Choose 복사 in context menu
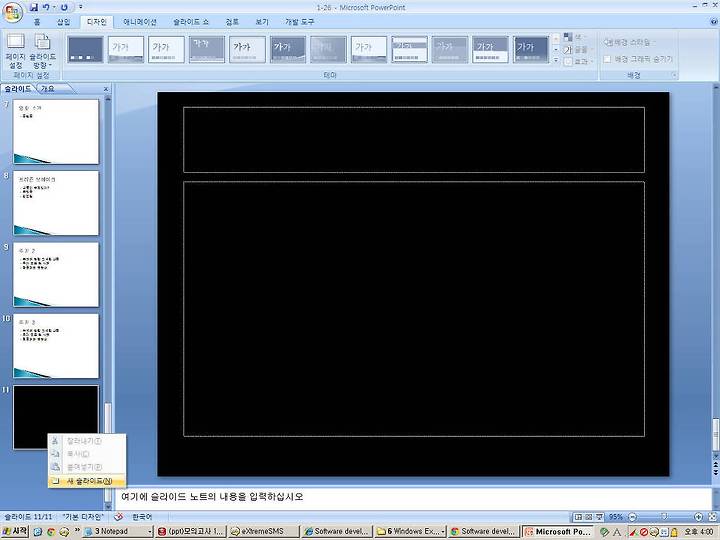 point(87,454)
